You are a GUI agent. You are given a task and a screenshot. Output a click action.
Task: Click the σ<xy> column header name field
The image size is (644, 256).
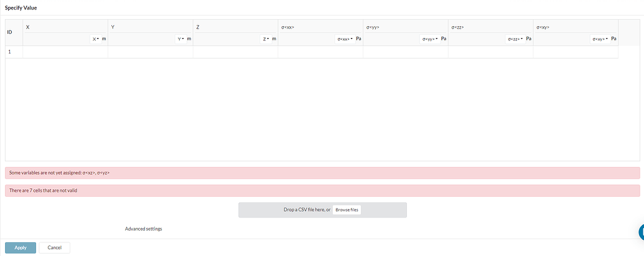[x=576, y=27]
